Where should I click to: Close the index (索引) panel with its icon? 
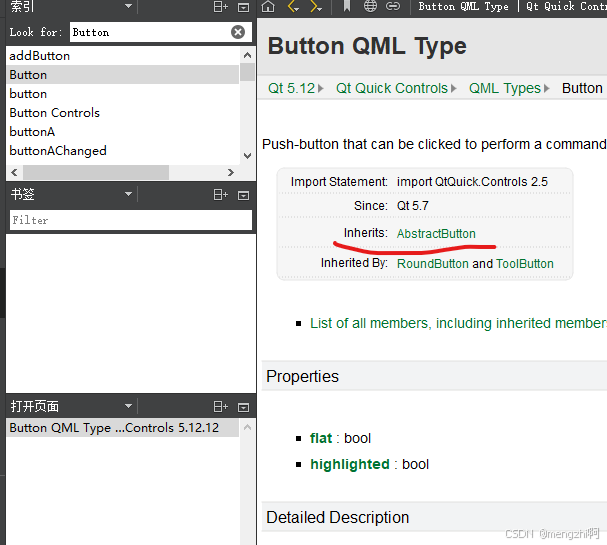[243, 7]
